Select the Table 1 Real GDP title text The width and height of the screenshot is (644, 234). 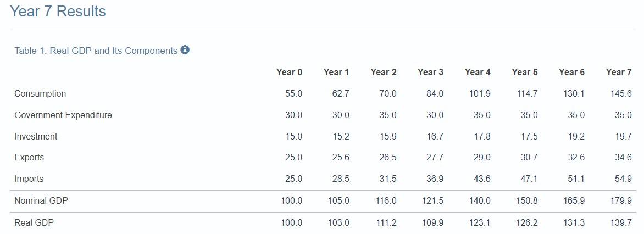[96, 51]
